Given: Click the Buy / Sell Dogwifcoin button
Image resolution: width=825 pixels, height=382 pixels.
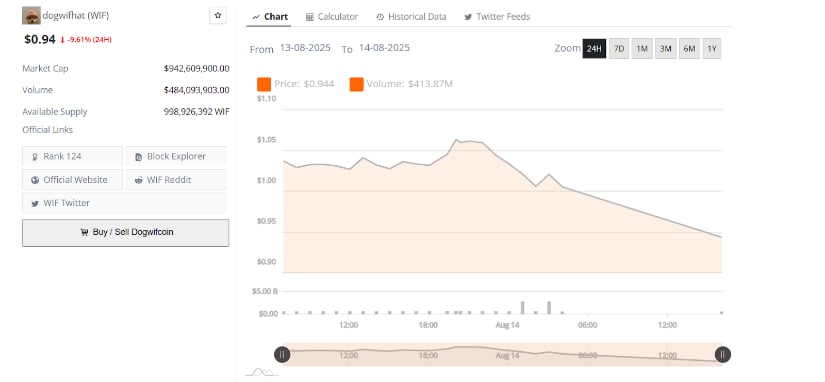Looking at the screenshot, I should pyautogui.click(x=125, y=233).
